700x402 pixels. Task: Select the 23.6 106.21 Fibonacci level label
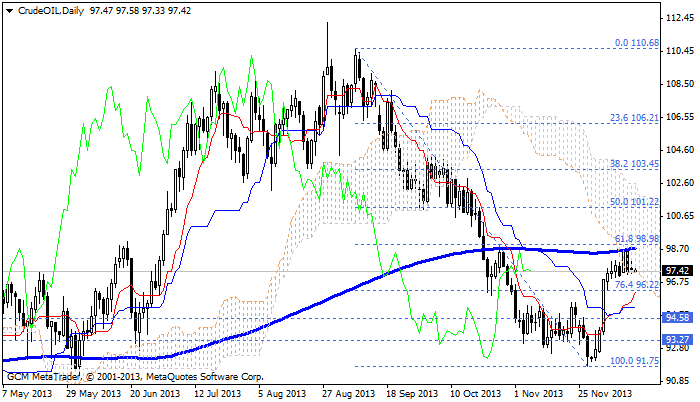[x=634, y=116]
